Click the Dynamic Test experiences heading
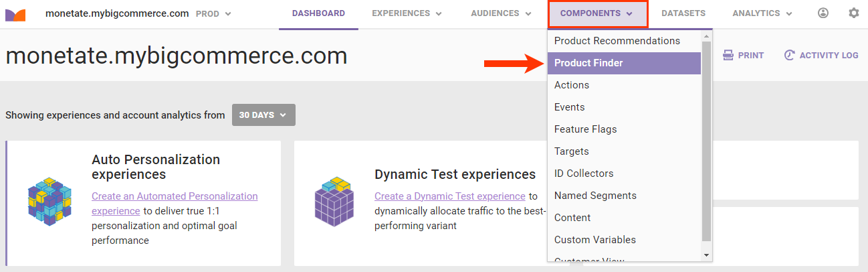868x272 pixels. point(455,174)
